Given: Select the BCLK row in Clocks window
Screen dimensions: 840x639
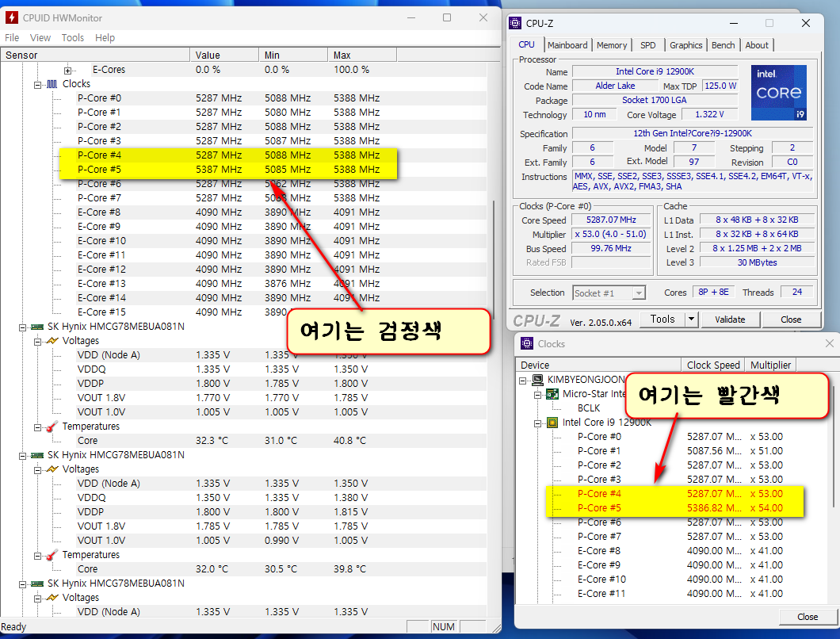Looking at the screenshot, I should coord(589,408).
